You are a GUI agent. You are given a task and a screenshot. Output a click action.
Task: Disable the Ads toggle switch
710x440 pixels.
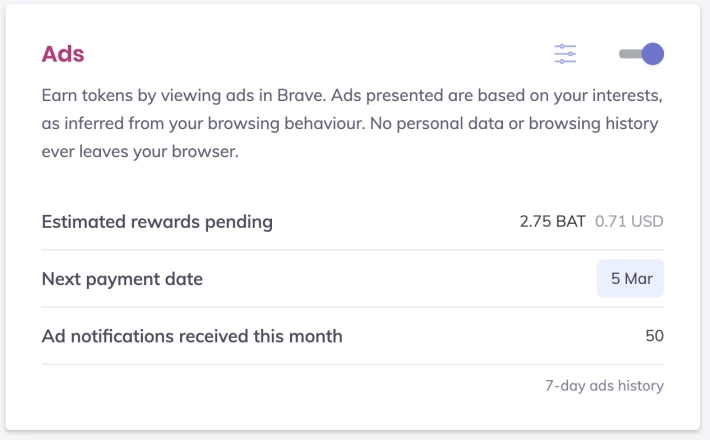(641, 54)
